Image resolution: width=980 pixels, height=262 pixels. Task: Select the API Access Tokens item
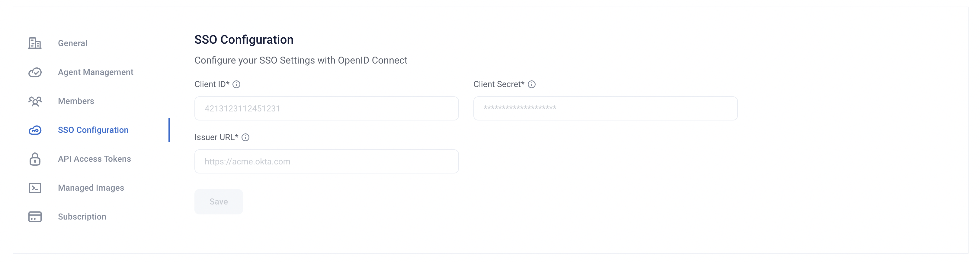(x=94, y=159)
